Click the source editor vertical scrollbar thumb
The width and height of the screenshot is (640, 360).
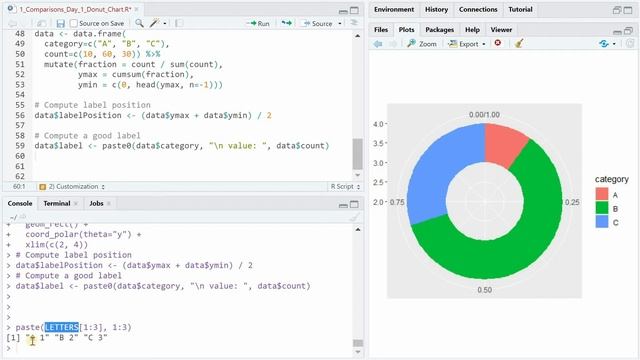[x=358, y=154]
